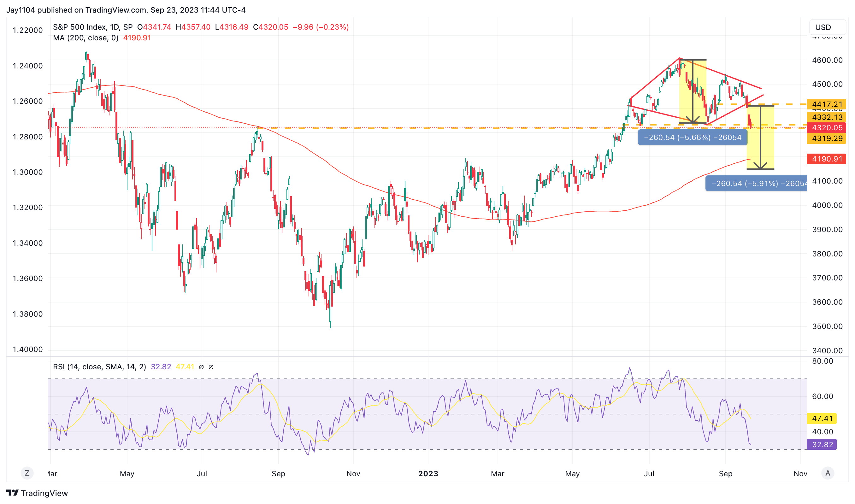Click the 4332.13 orange price label

pyautogui.click(x=827, y=117)
